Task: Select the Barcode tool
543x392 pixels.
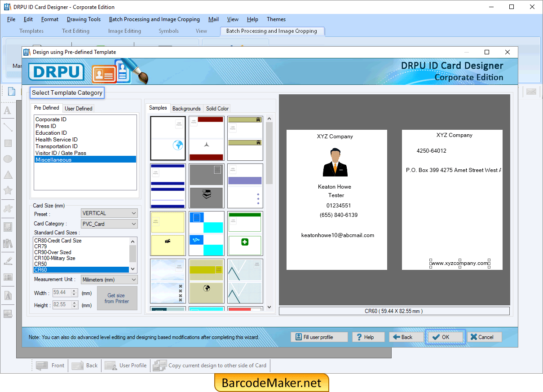Action: (x=8, y=277)
